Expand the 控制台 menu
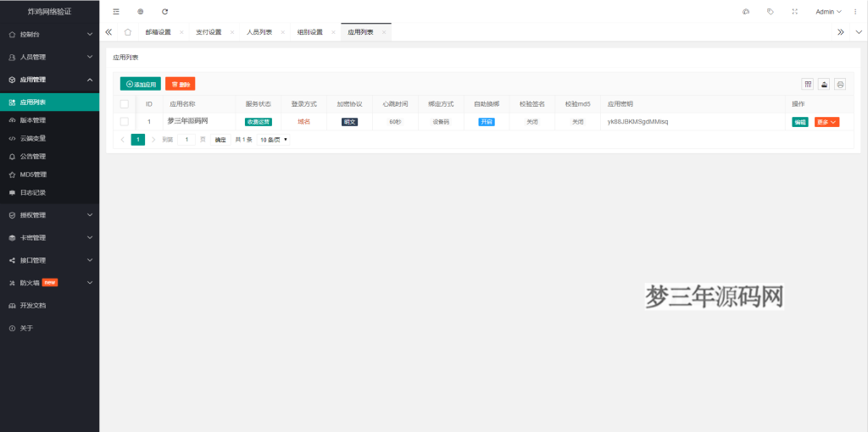The height and width of the screenshot is (432, 868). (50, 34)
